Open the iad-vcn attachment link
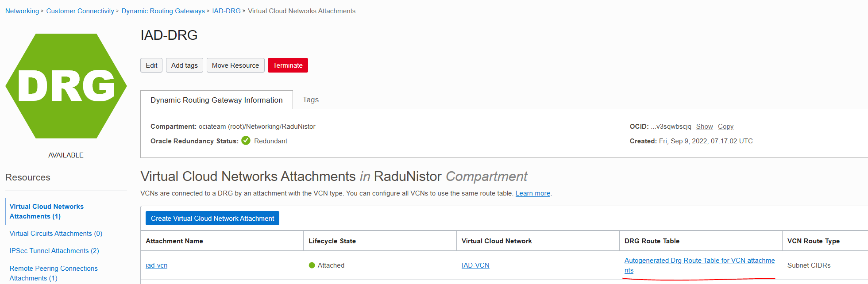The image size is (868, 284). (156, 265)
